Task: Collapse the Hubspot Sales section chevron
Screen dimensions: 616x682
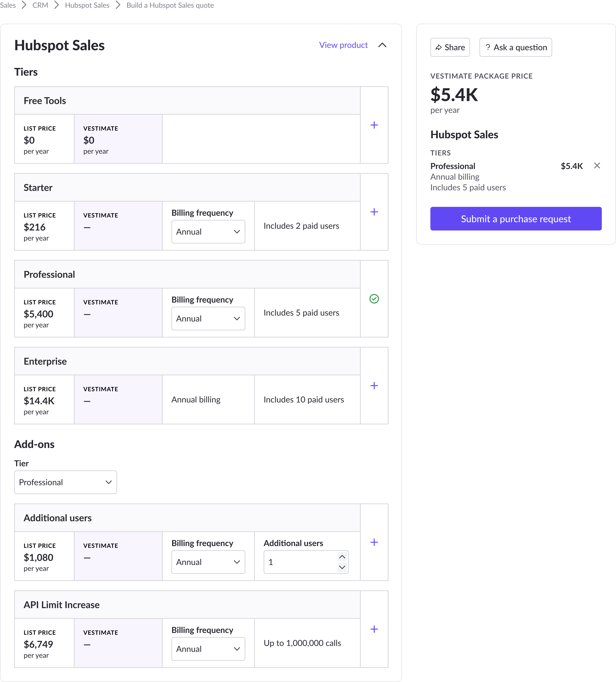Action: 382,45
